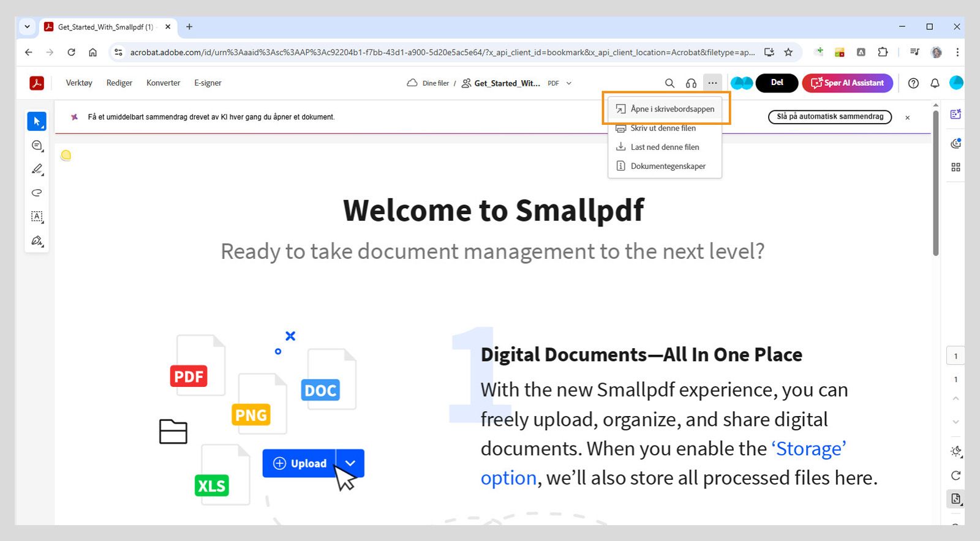Bookmark this page with star icon
Viewport: 980px width, 541px height.
point(788,52)
